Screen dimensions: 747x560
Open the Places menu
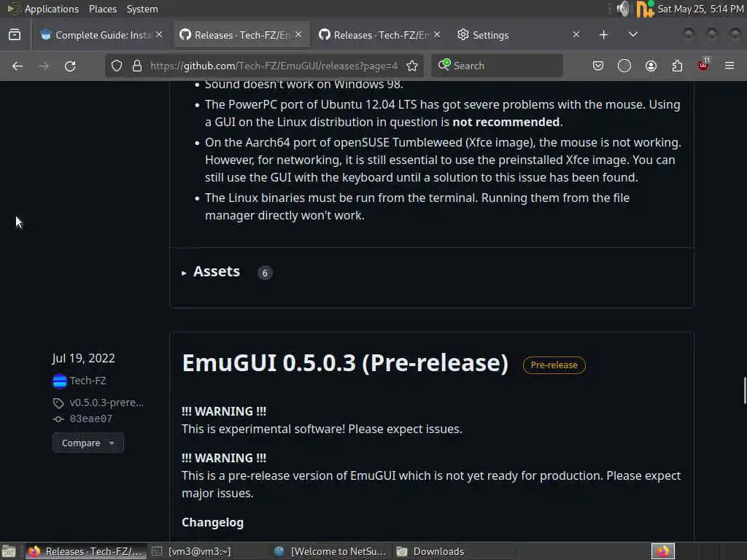click(x=102, y=9)
